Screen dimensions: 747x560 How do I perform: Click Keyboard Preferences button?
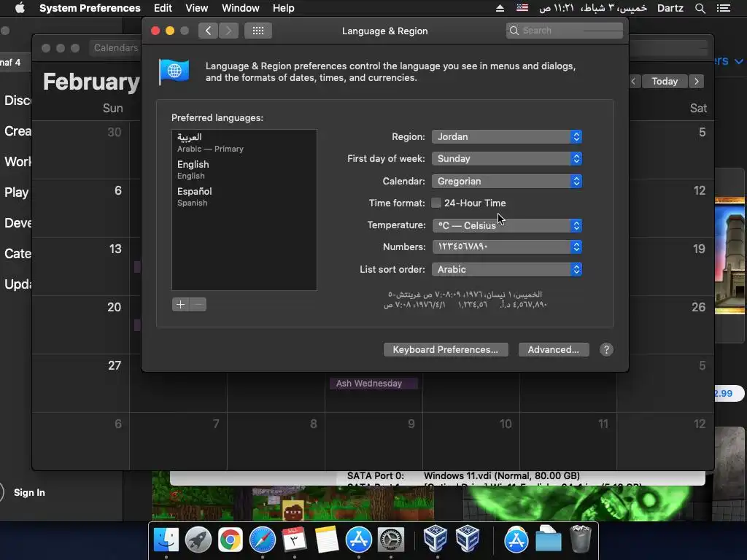[446, 349]
